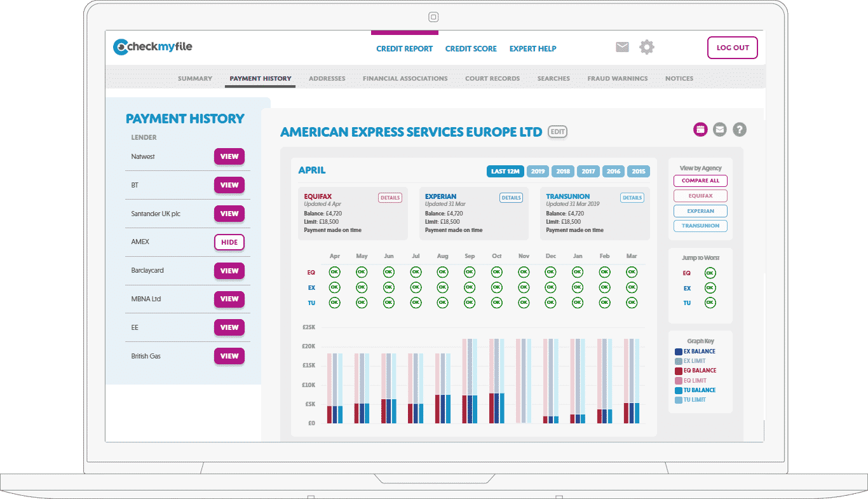The image size is (868, 499).
Task: View Barclaycard payment history
Action: (x=229, y=271)
